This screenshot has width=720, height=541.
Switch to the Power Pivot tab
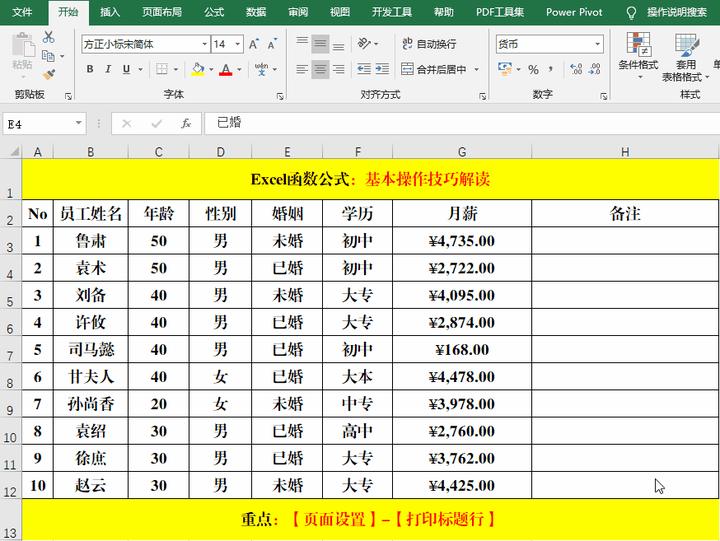click(574, 12)
